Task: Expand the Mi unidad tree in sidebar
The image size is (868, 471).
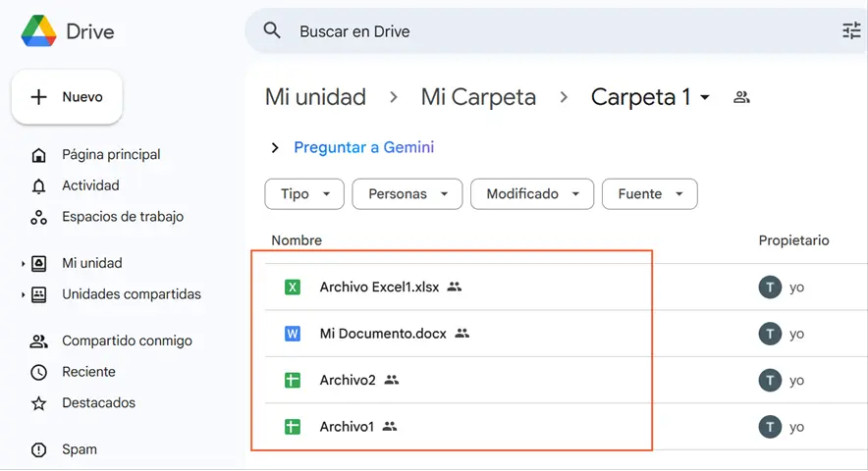Action: pyautogui.click(x=24, y=264)
